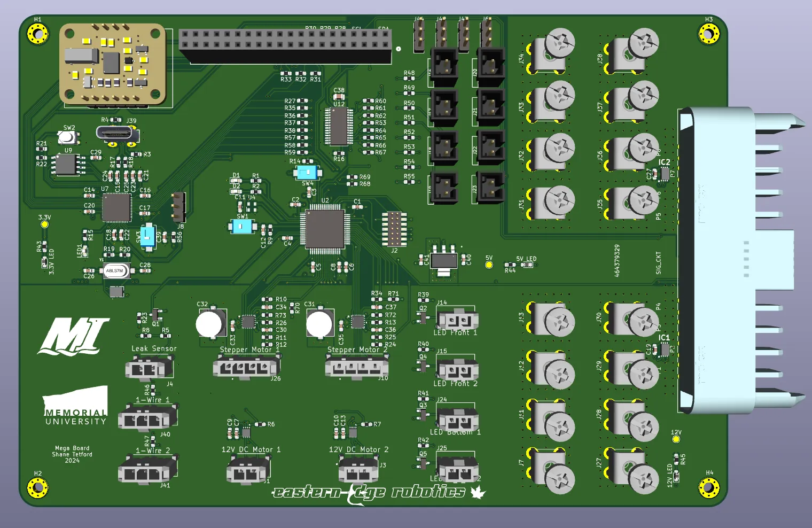This screenshot has height=528, width=812.
Task: Click the "5V_LED" label
Action: pyautogui.click(x=526, y=259)
